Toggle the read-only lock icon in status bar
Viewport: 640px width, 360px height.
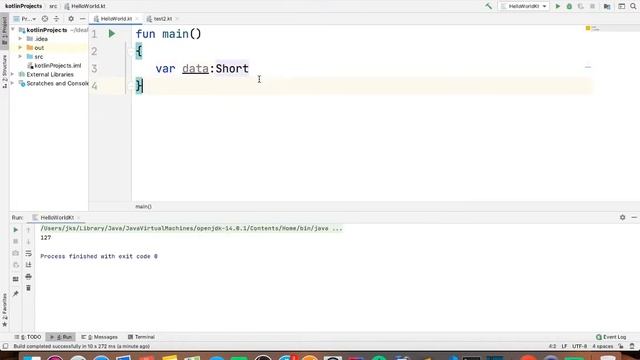click(x=621, y=346)
